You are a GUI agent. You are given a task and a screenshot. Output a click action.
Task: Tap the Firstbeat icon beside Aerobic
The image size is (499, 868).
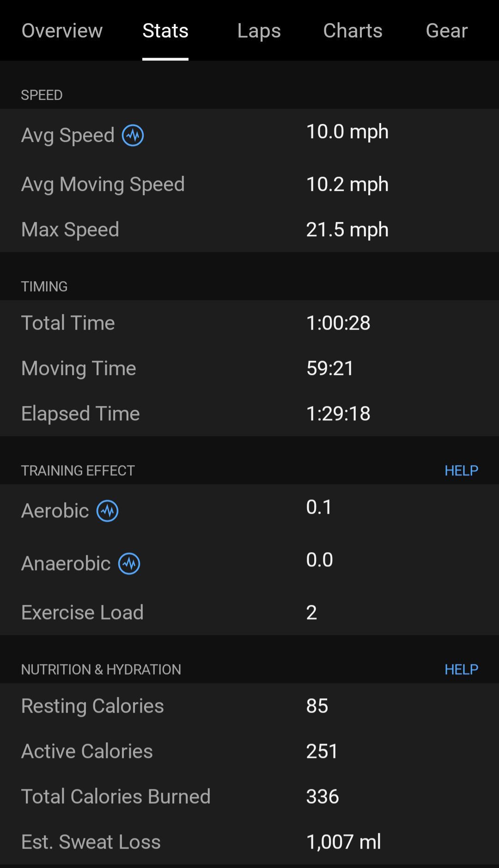pos(107,511)
